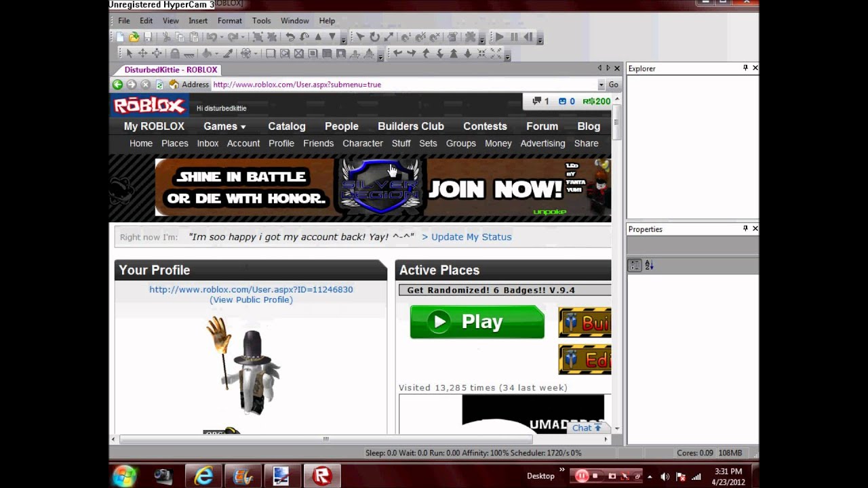Click inside the Address URL input field

pos(403,85)
